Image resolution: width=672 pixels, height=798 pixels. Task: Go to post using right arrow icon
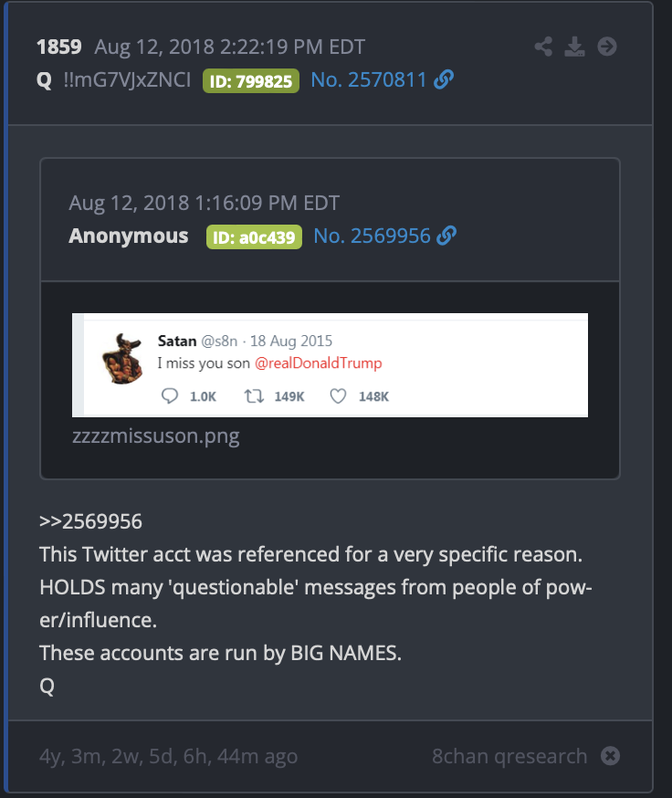click(607, 47)
